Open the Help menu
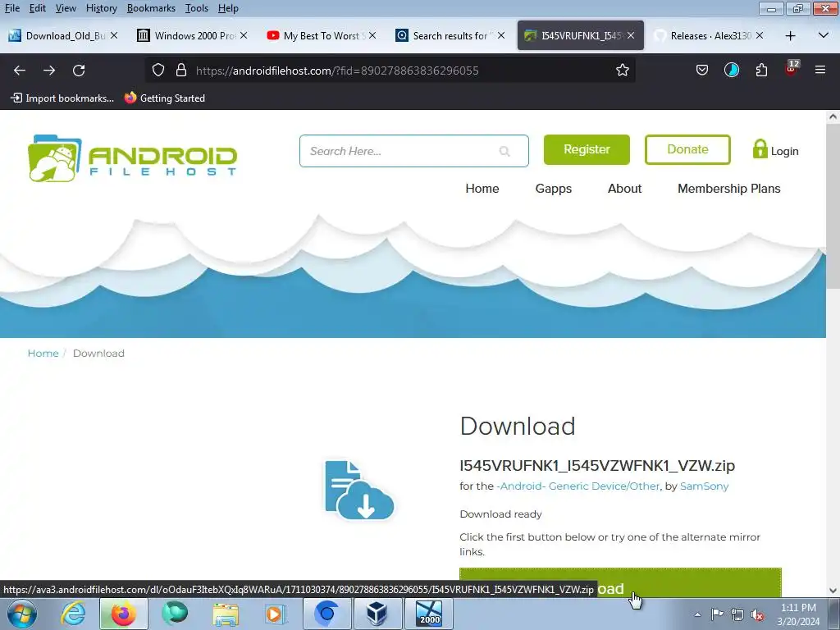This screenshot has height=630, width=840. point(228,8)
